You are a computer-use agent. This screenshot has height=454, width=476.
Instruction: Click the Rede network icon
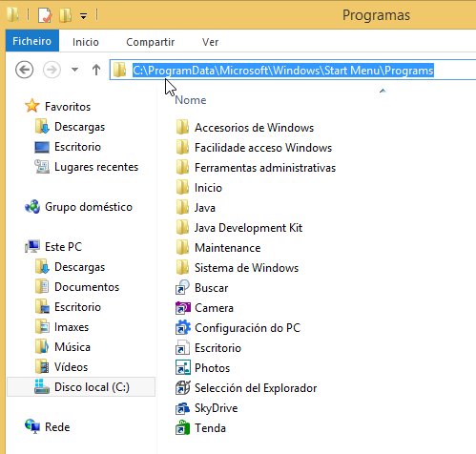point(32,426)
